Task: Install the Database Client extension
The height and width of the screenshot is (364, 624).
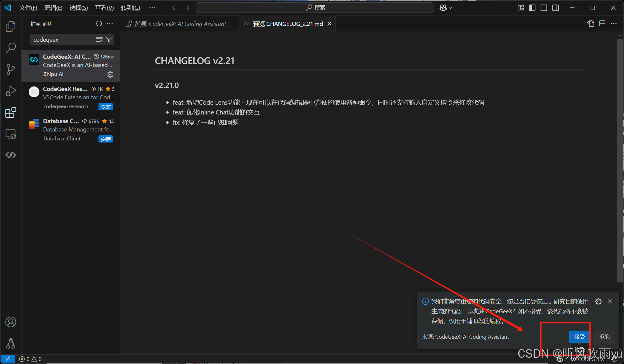Action: [106, 139]
